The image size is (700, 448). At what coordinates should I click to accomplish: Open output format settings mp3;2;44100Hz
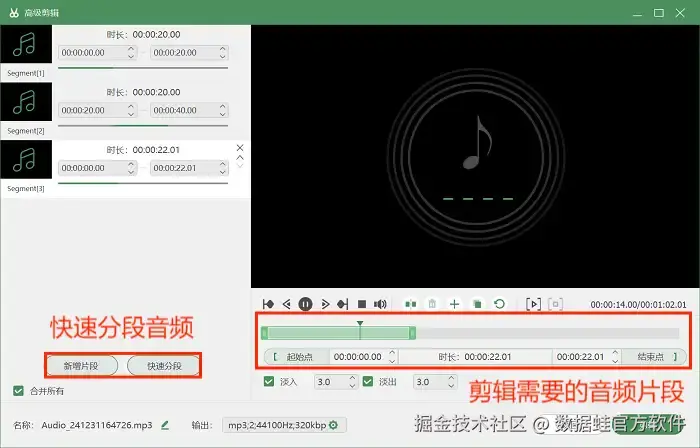click(x=284, y=425)
